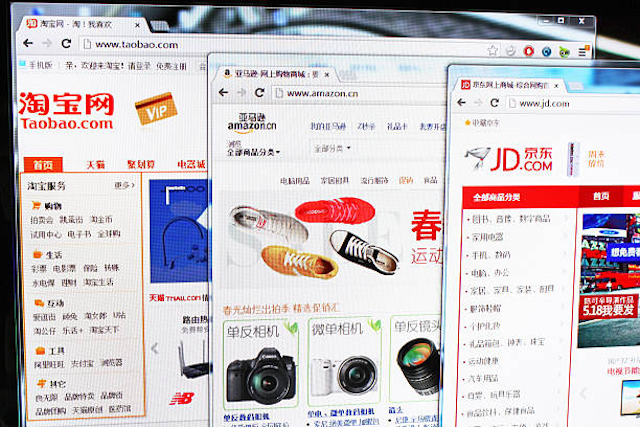The height and width of the screenshot is (427, 640).
Task: Click the Taobao VIP card icon
Action: 153,110
